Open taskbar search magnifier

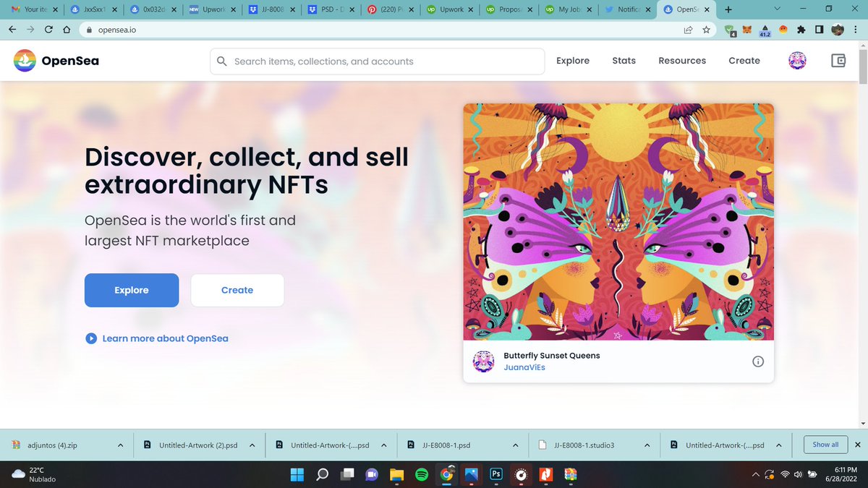pyautogui.click(x=323, y=474)
